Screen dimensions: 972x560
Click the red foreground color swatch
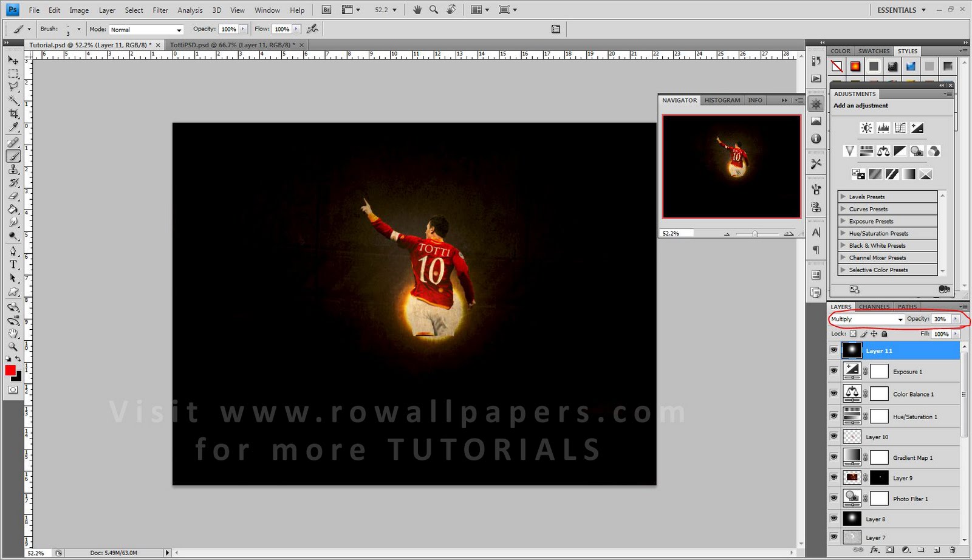(10, 370)
